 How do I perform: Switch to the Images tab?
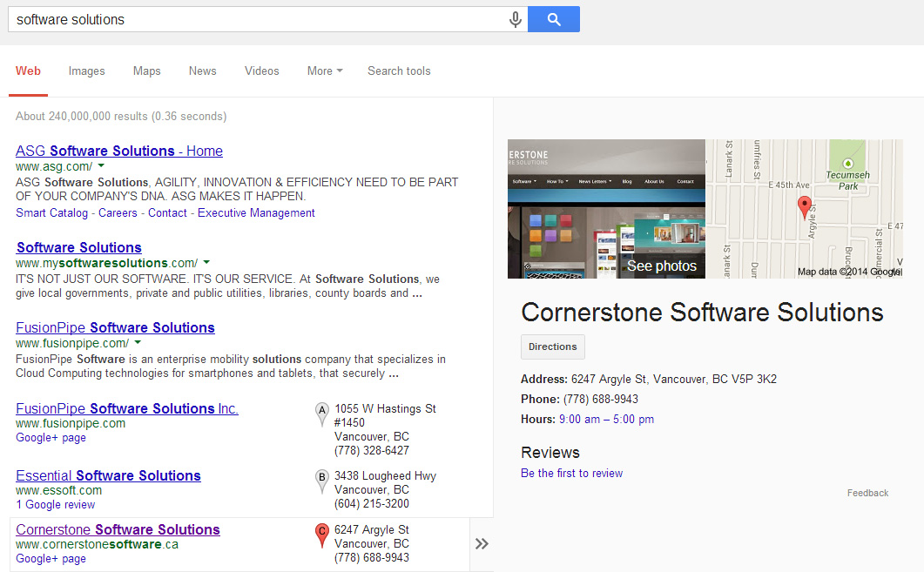coord(86,71)
